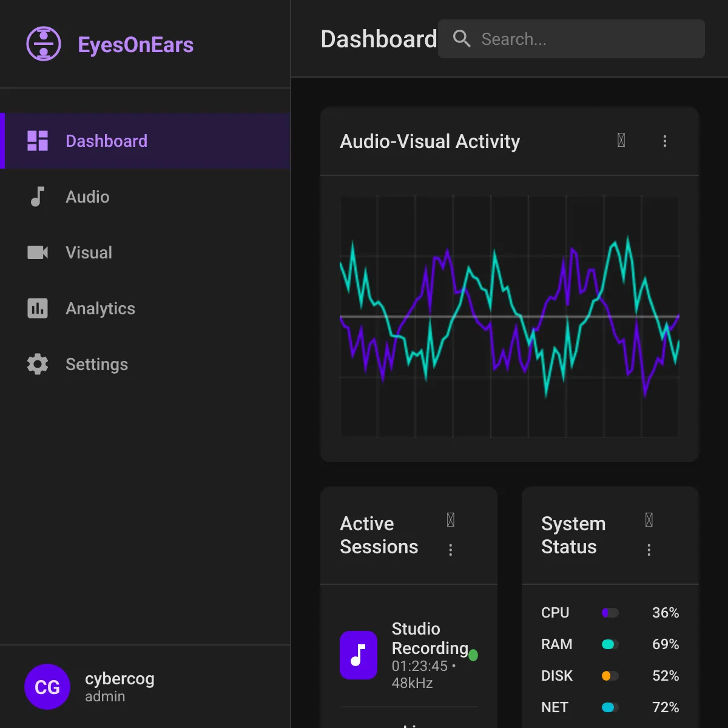Open the Visual camera icon
The width and height of the screenshot is (728, 728).
[38, 252]
